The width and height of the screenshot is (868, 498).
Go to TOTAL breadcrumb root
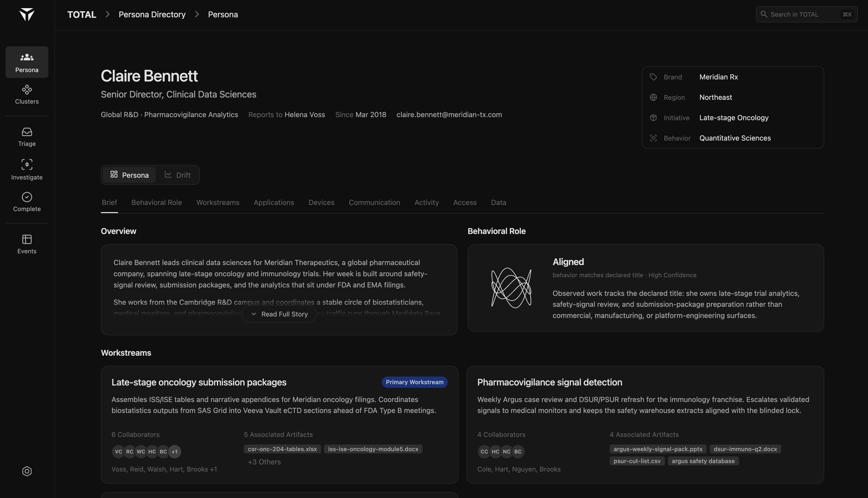[82, 14]
